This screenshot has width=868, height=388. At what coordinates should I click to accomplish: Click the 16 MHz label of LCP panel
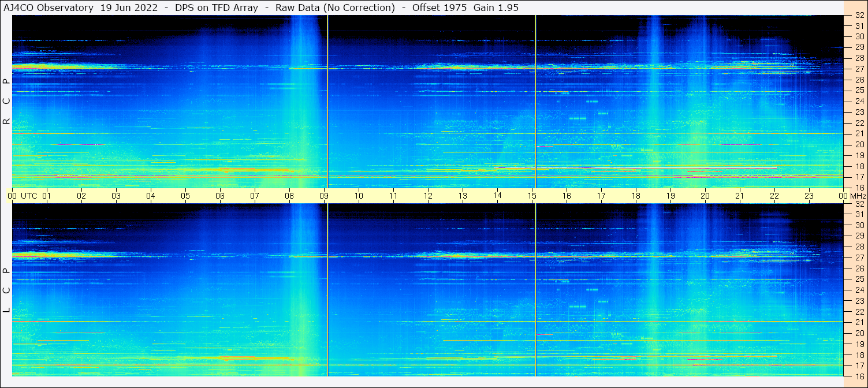pyautogui.click(x=859, y=376)
